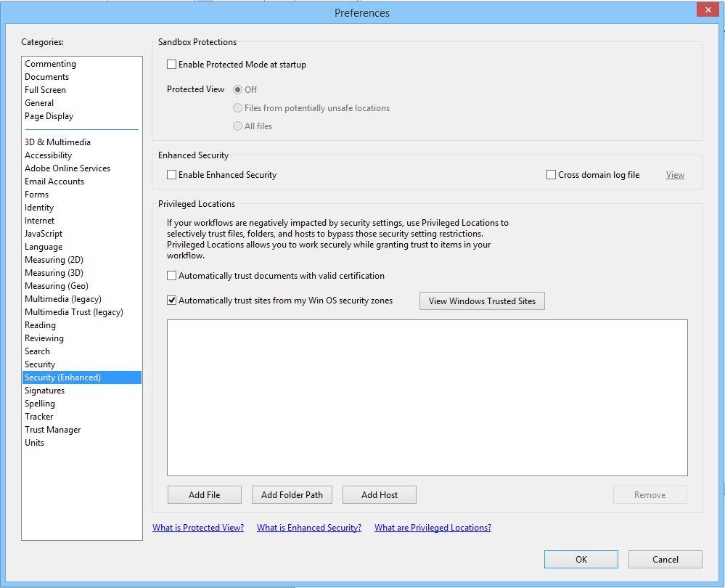Select Language category
This screenshot has width=725, height=588.
[x=82, y=247]
